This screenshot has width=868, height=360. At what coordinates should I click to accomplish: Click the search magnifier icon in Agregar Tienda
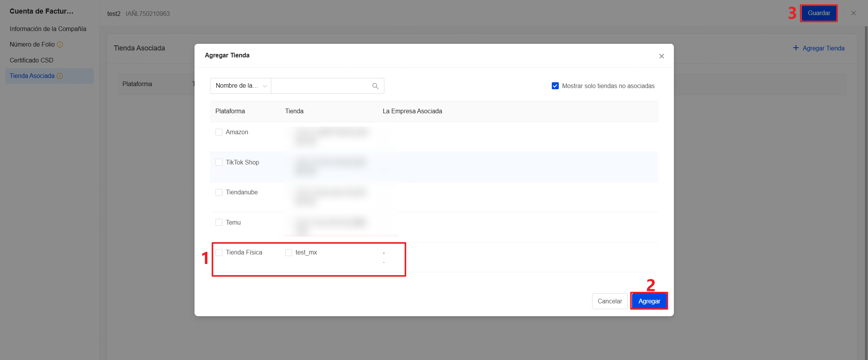click(x=375, y=86)
